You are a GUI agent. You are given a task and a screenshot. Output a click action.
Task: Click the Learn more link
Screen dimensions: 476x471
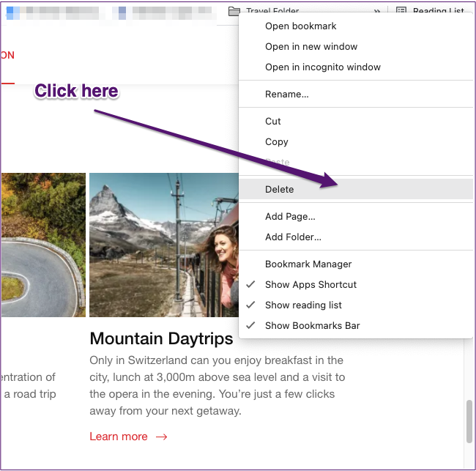click(x=119, y=437)
